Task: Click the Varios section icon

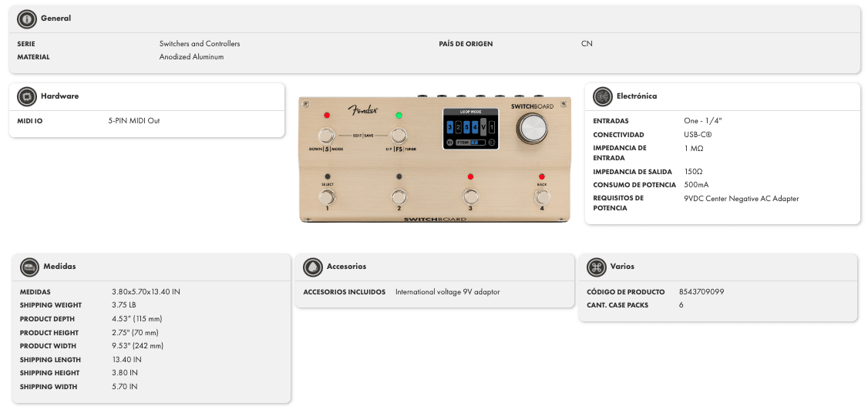Action: 596,267
